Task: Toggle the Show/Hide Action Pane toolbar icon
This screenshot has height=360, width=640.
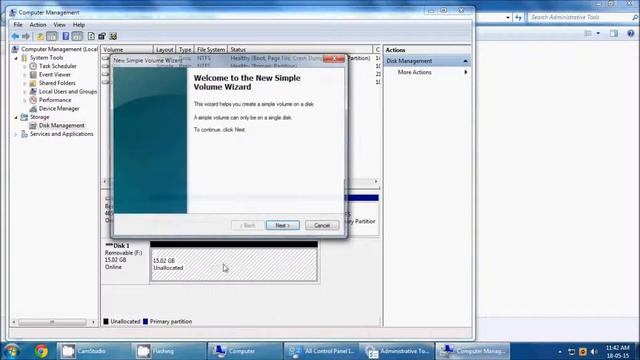Action: pos(77,36)
